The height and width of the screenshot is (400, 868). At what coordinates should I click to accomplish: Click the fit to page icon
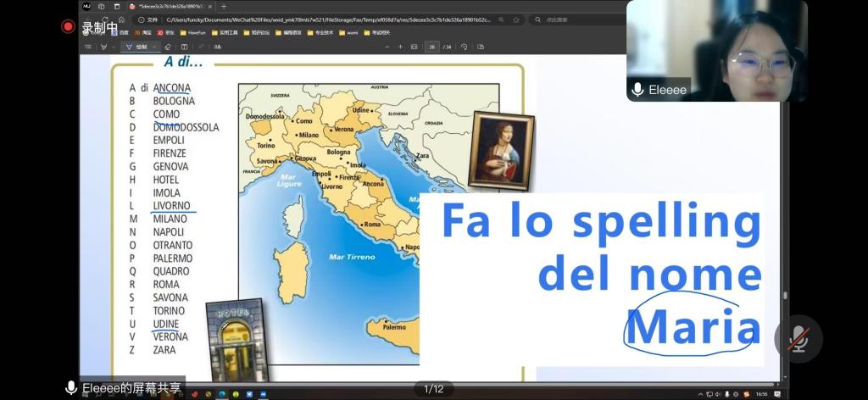(414, 47)
